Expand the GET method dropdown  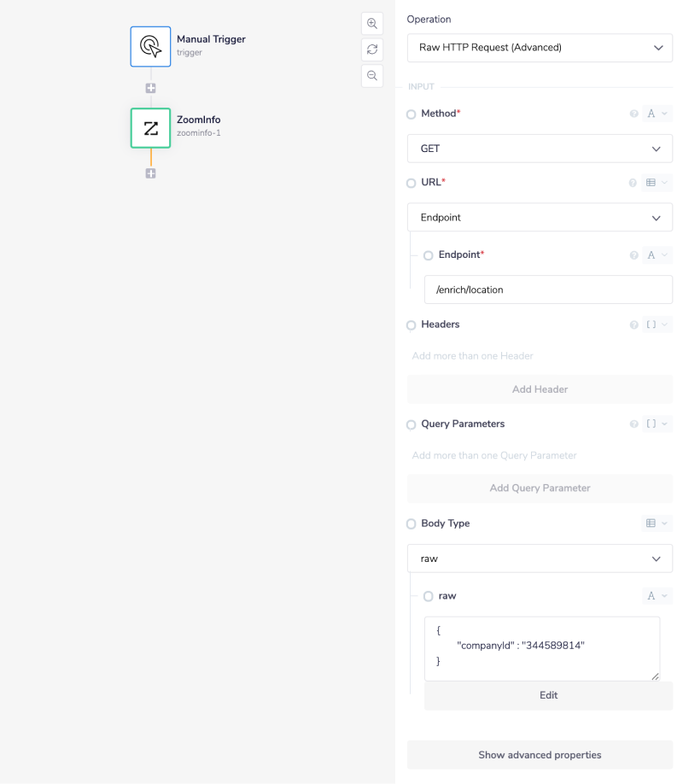click(540, 149)
